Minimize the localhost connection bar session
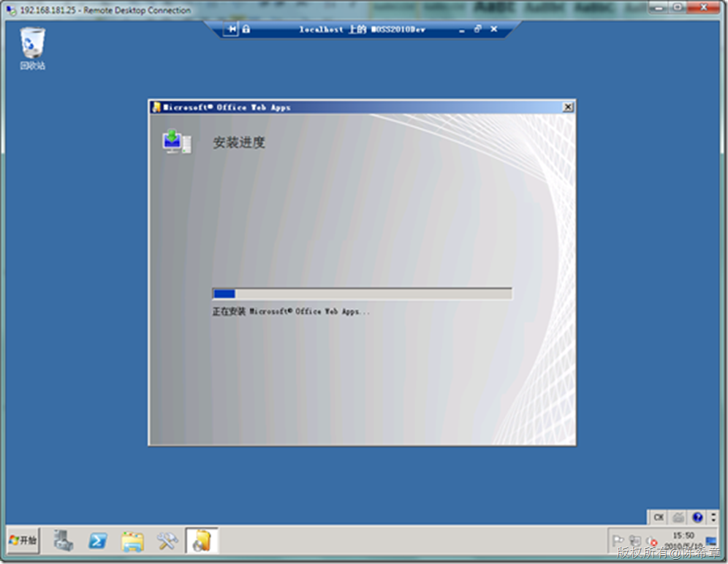The image size is (728, 564). tap(461, 30)
